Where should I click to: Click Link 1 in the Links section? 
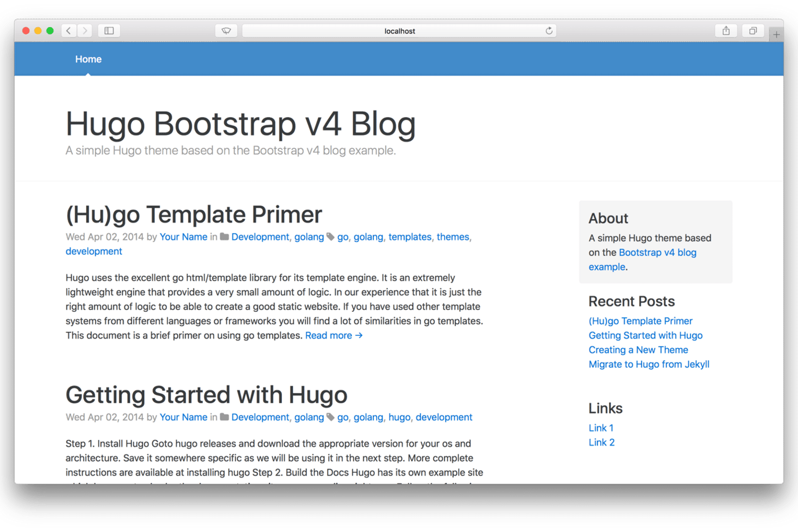[601, 428]
